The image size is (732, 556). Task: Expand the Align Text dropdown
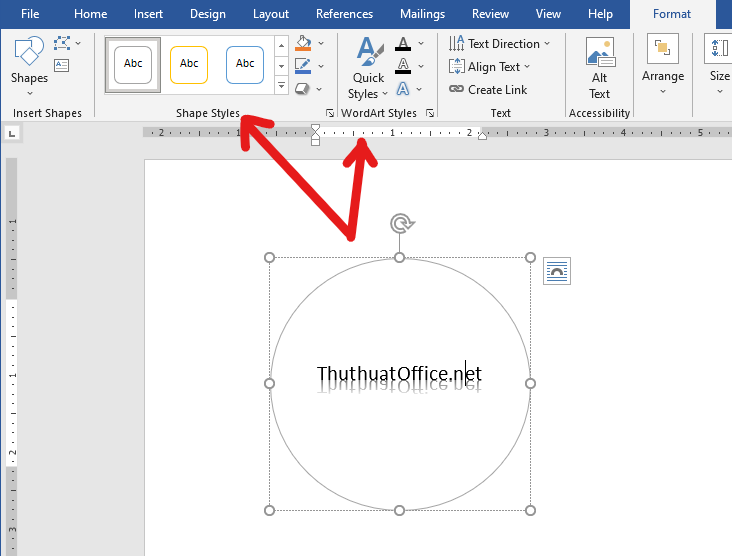click(490, 67)
